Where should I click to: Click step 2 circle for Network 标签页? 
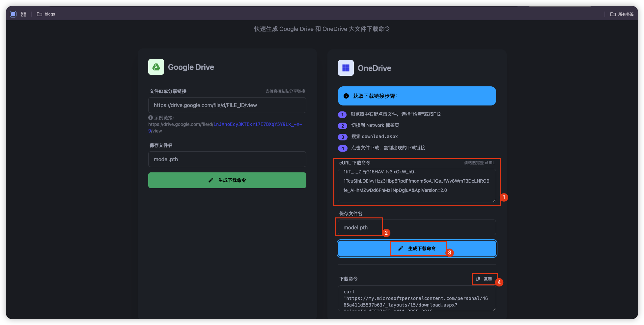click(343, 126)
